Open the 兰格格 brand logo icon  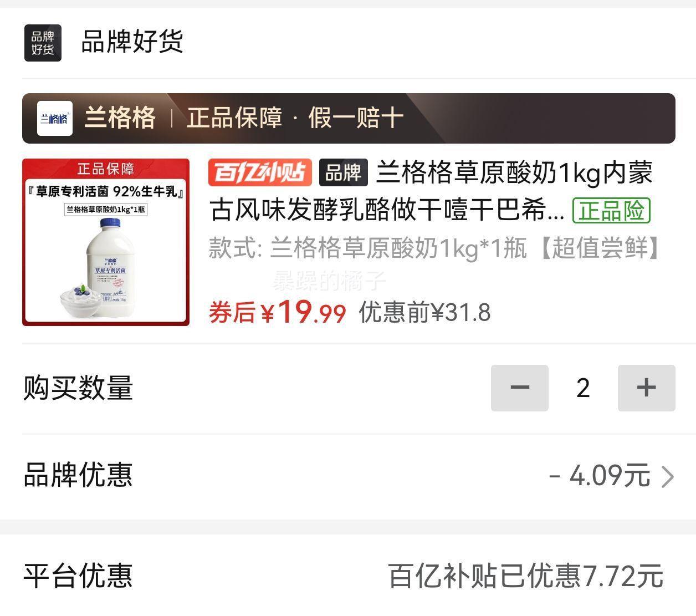(x=55, y=118)
